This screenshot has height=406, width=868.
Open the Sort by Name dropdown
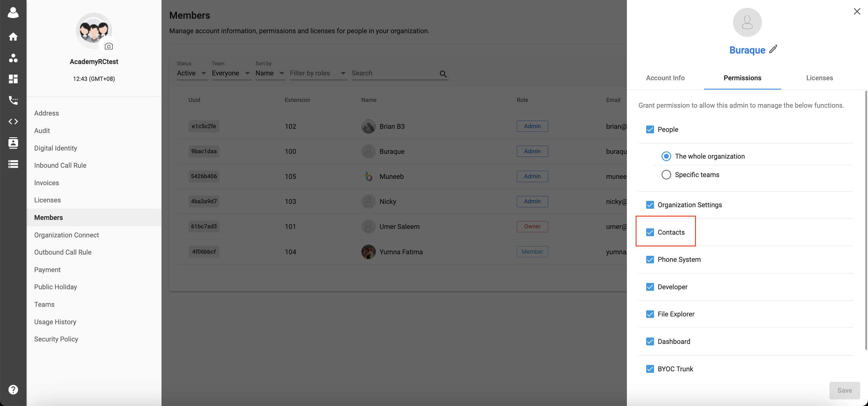pos(270,73)
